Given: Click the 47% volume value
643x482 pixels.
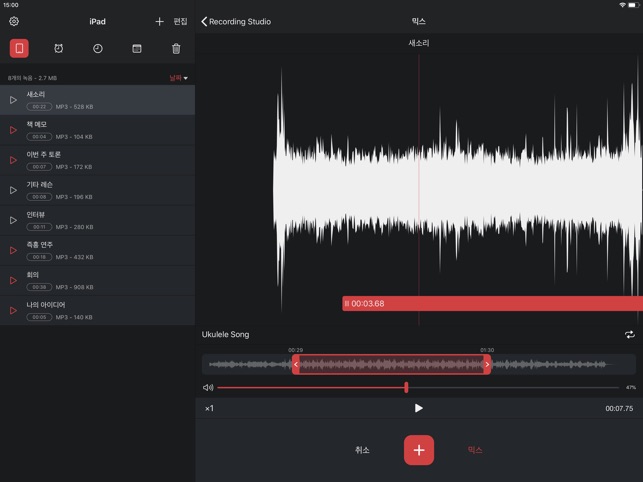Looking at the screenshot, I should coord(631,387).
